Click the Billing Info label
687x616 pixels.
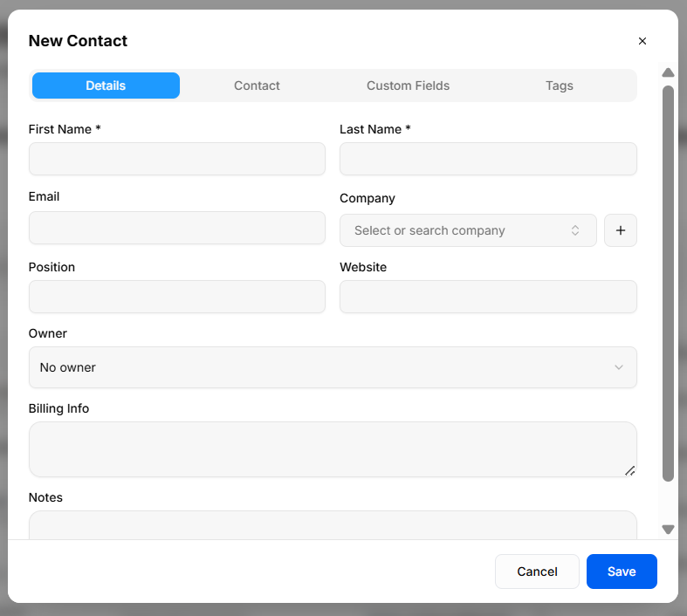point(58,408)
